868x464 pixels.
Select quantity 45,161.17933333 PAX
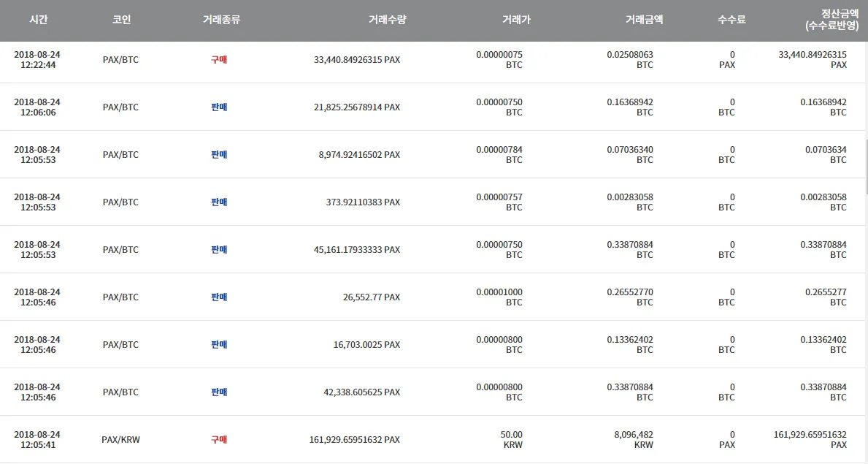[357, 249]
